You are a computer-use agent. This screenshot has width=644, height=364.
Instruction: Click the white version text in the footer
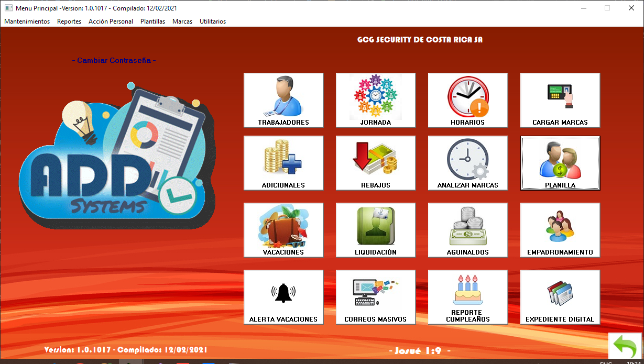coord(126,350)
